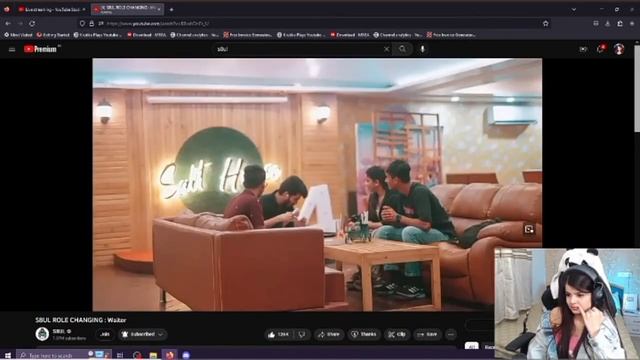640x360 pixels.
Task: Open the first Download bookmark in toolbar
Action: coord(147,35)
